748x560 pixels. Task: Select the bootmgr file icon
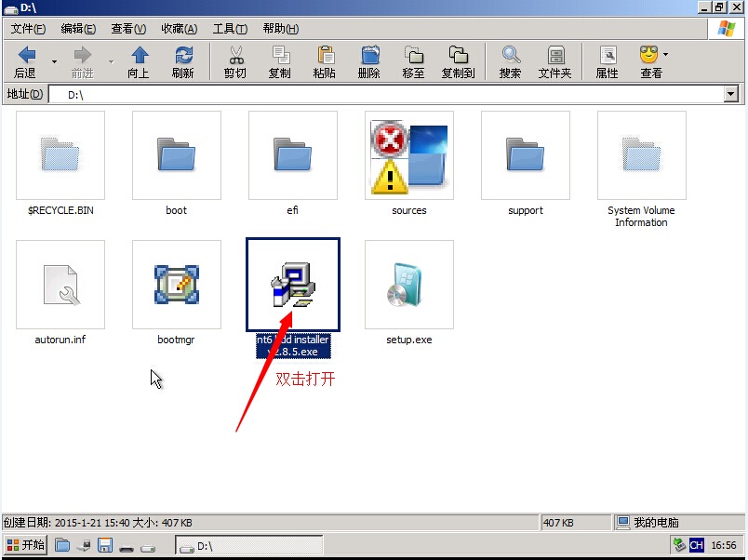tap(176, 285)
